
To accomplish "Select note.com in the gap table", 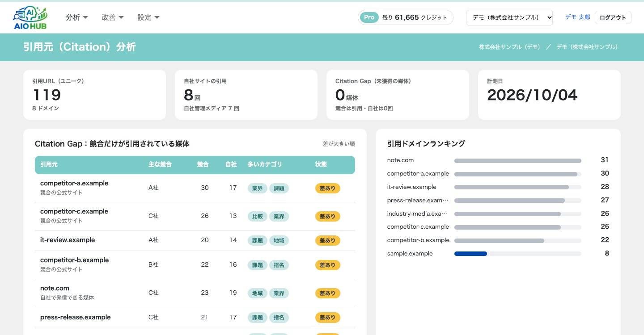I will coord(55,288).
